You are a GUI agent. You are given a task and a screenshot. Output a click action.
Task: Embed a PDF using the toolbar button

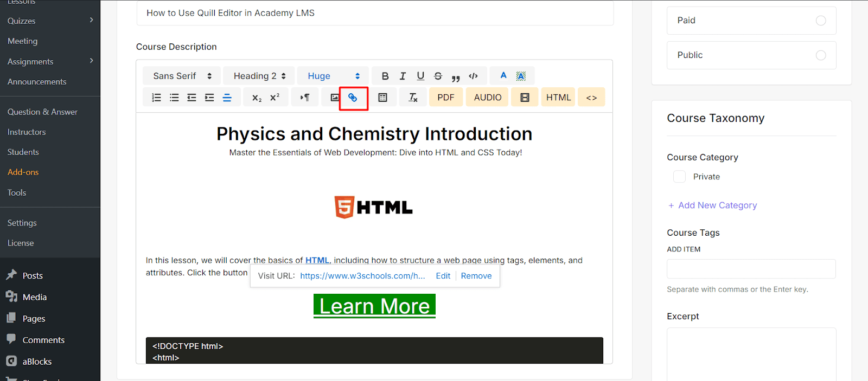coord(445,97)
